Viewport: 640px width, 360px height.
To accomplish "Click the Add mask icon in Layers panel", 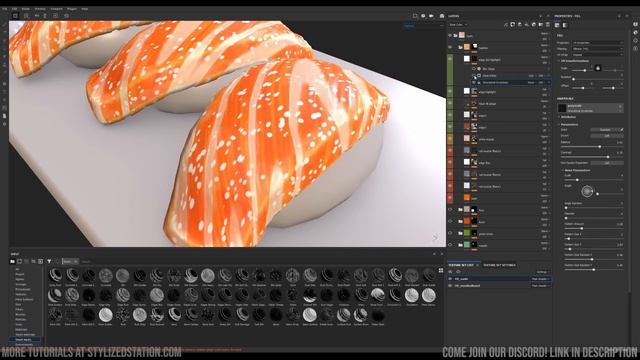I will pos(513,25).
